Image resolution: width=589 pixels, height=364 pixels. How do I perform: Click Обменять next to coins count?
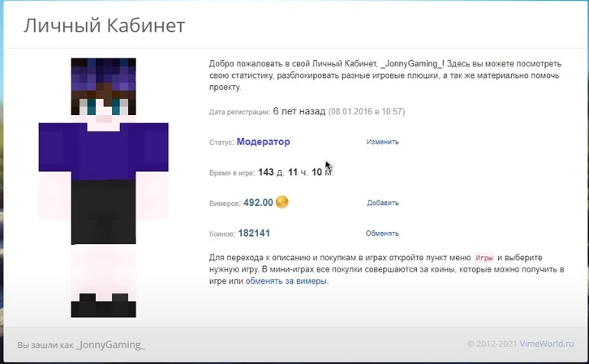382,233
